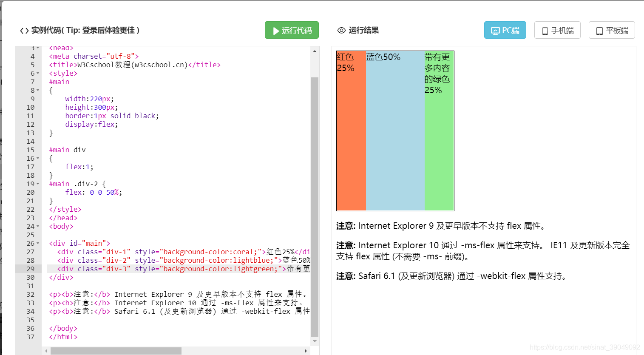Click the div id="main" code line

click(x=79, y=243)
